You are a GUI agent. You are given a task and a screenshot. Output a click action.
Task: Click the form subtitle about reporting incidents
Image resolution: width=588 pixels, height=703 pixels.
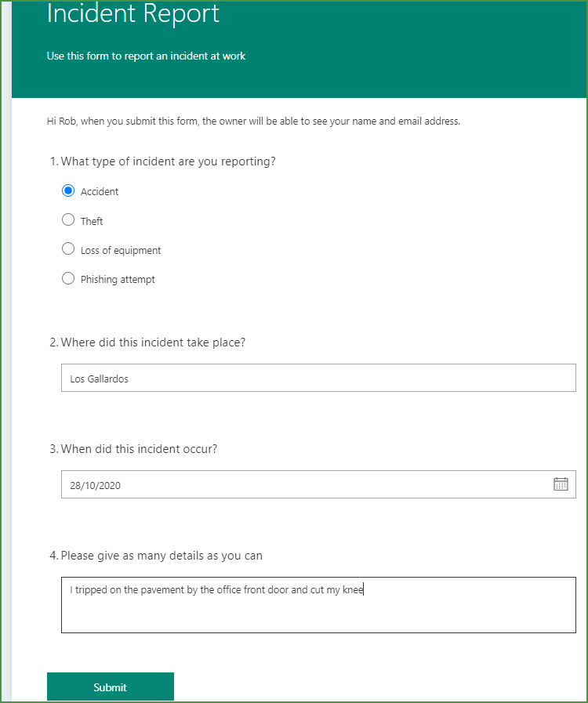(x=147, y=56)
